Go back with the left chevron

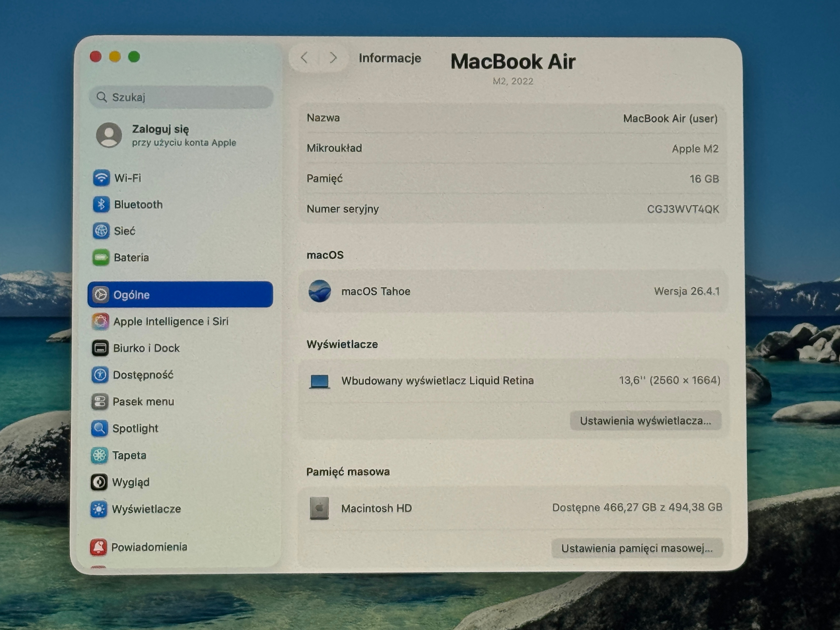point(304,58)
